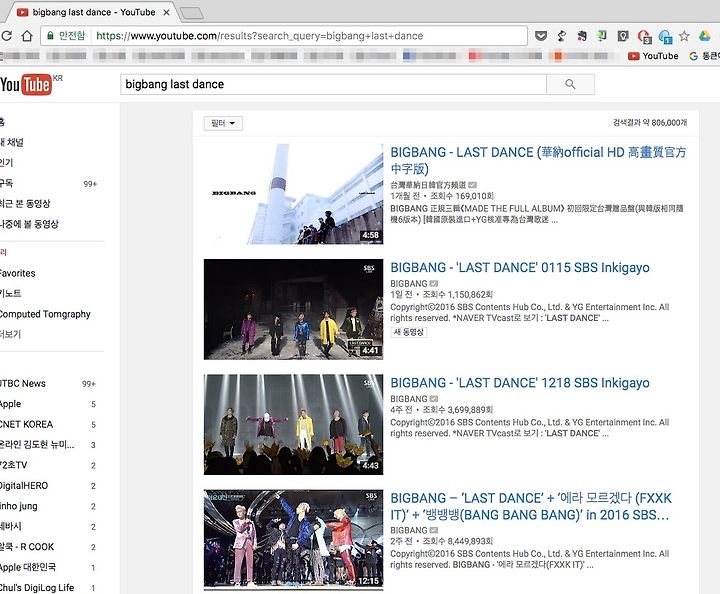Open 'BIGBANG - LAST DANCE 0115 SBS Inkigayo' title
This screenshot has width=720, height=594.
(520, 268)
